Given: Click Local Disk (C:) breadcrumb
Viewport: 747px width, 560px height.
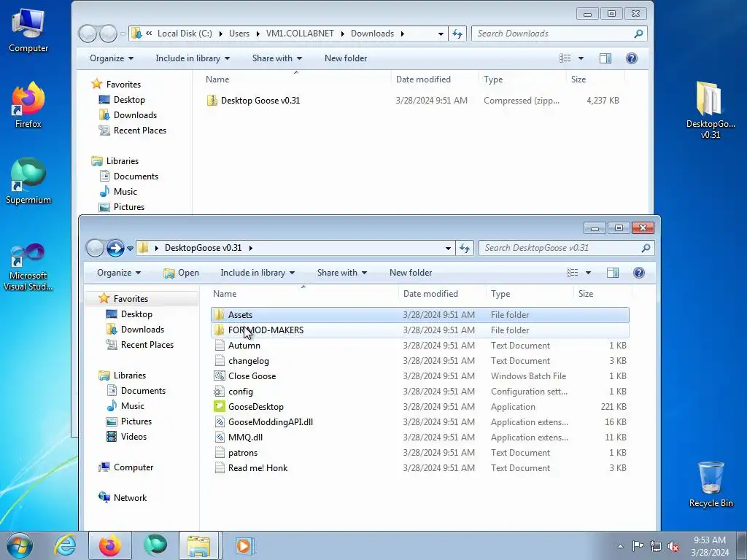Looking at the screenshot, I should click(x=185, y=34).
